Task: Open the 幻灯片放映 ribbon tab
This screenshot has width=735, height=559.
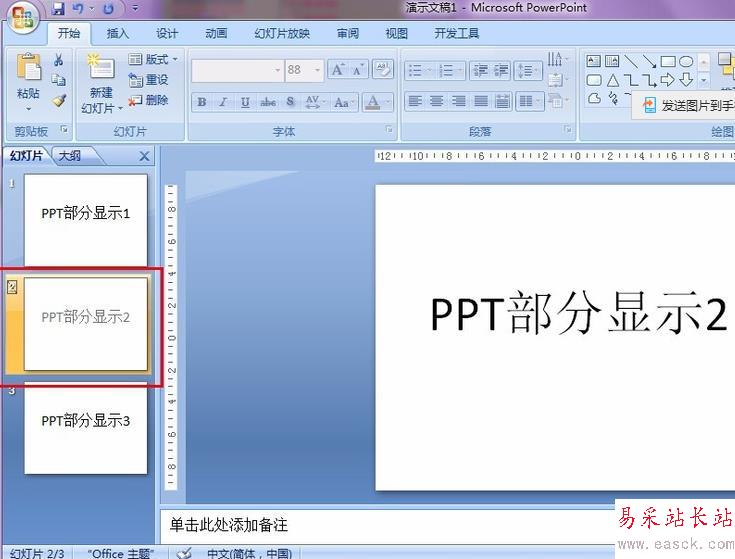Action: point(282,33)
